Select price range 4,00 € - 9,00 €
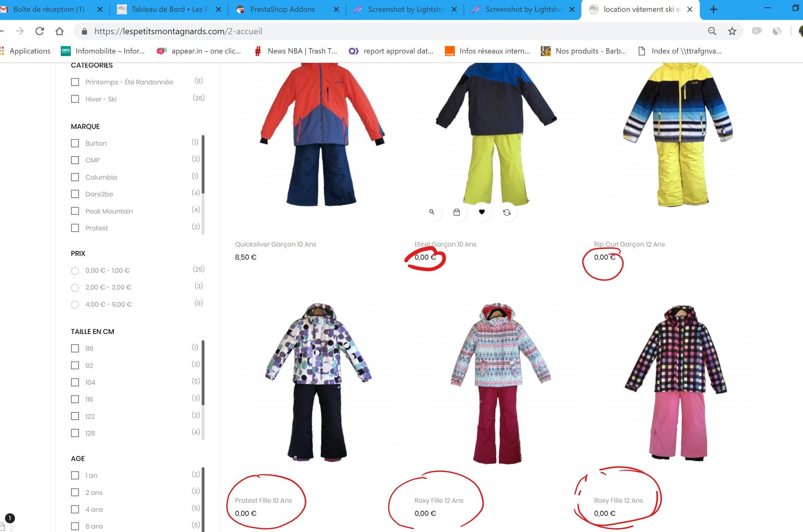Screen dimensions: 803x532 pyautogui.click(x=75, y=305)
